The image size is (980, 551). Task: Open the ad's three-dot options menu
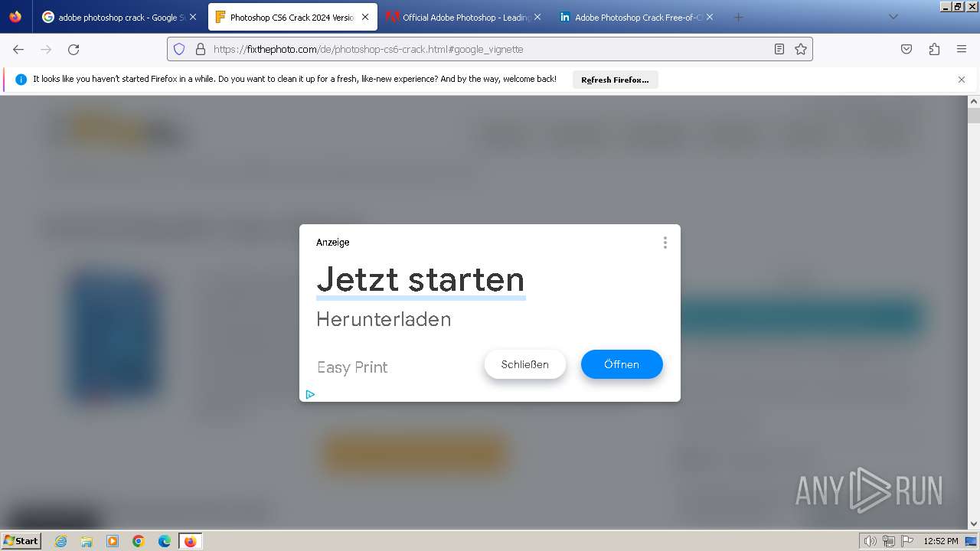point(665,243)
